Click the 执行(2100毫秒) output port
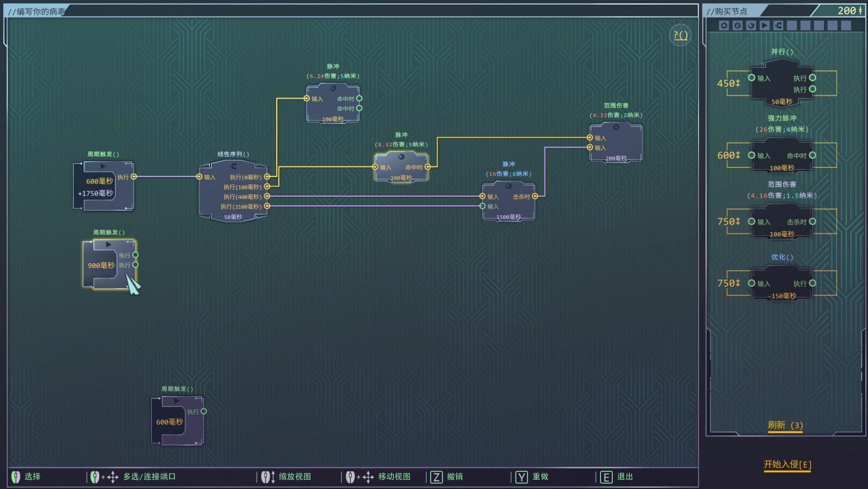This screenshot has width=868, height=489. point(267,206)
